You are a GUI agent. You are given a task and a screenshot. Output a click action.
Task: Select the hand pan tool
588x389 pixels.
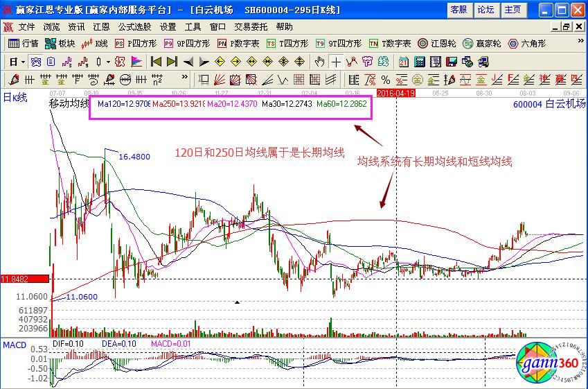point(319,61)
